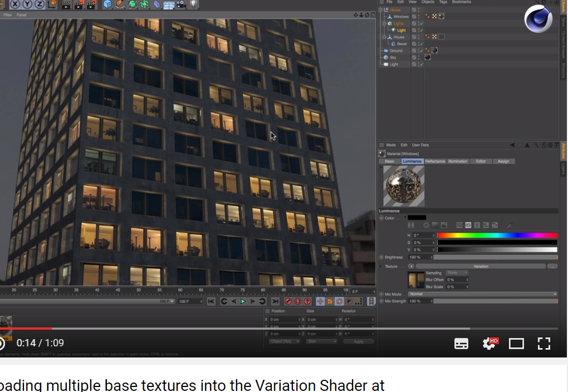The height and width of the screenshot is (392, 568).
Task: Add a camera object from toolbar
Action: pyautogui.click(x=181, y=4)
